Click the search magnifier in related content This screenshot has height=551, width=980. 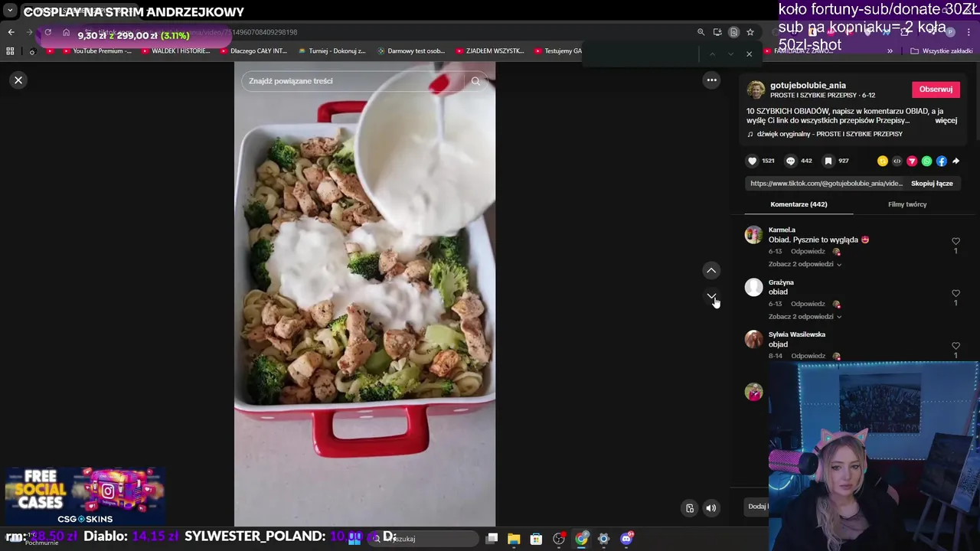tap(475, 81)
